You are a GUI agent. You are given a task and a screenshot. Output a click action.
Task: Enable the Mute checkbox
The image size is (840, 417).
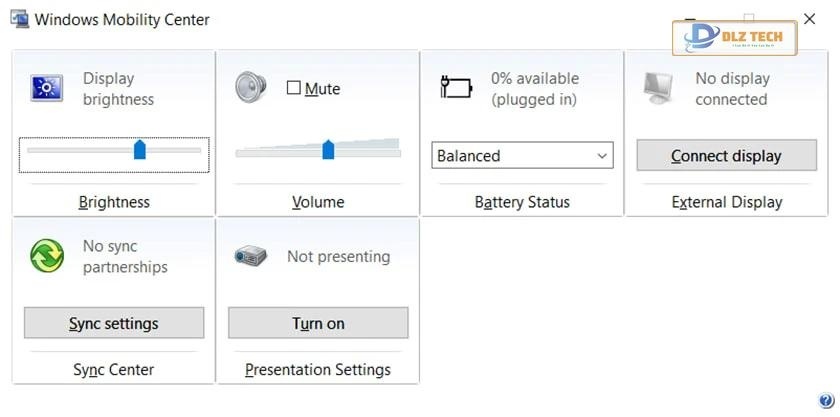point(294,88)
